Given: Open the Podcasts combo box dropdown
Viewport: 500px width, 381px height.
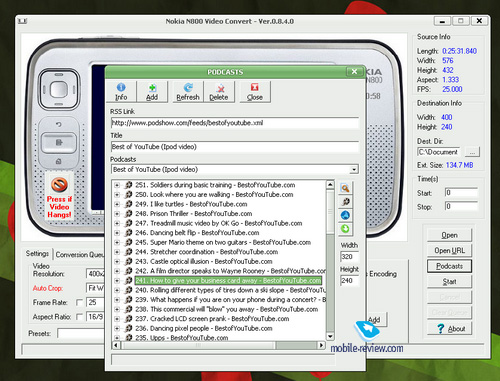Looking at the screenshot, I should (354, 169).
